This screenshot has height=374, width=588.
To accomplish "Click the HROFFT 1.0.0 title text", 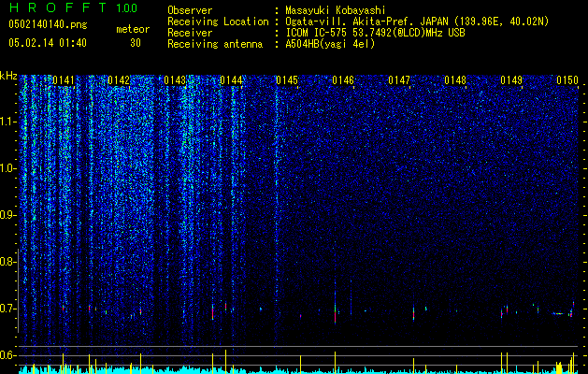I will tap(73, 7).
